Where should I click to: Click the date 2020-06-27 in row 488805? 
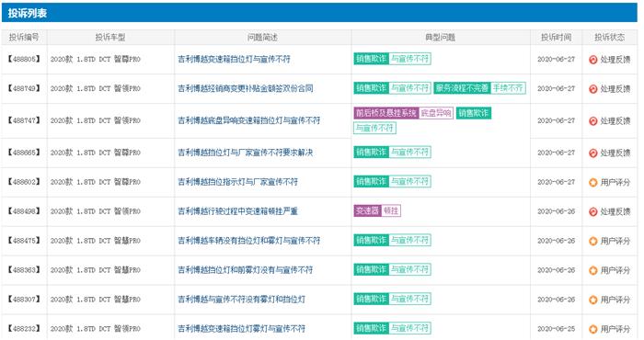tap(556, 59)
